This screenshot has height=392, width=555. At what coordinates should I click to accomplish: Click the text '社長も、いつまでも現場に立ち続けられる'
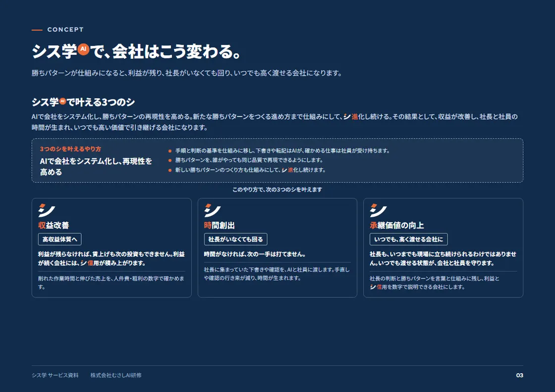point(443,258)
